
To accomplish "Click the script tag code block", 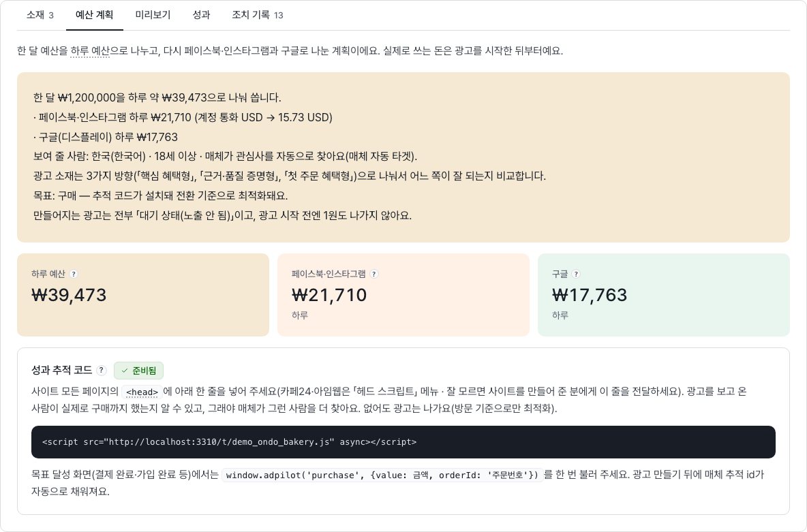I will pyautogui.click(x=403, y=442).
